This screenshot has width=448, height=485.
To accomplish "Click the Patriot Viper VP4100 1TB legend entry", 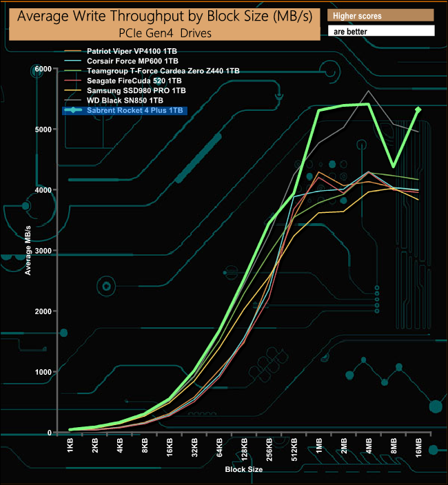I will click(121, 51).
